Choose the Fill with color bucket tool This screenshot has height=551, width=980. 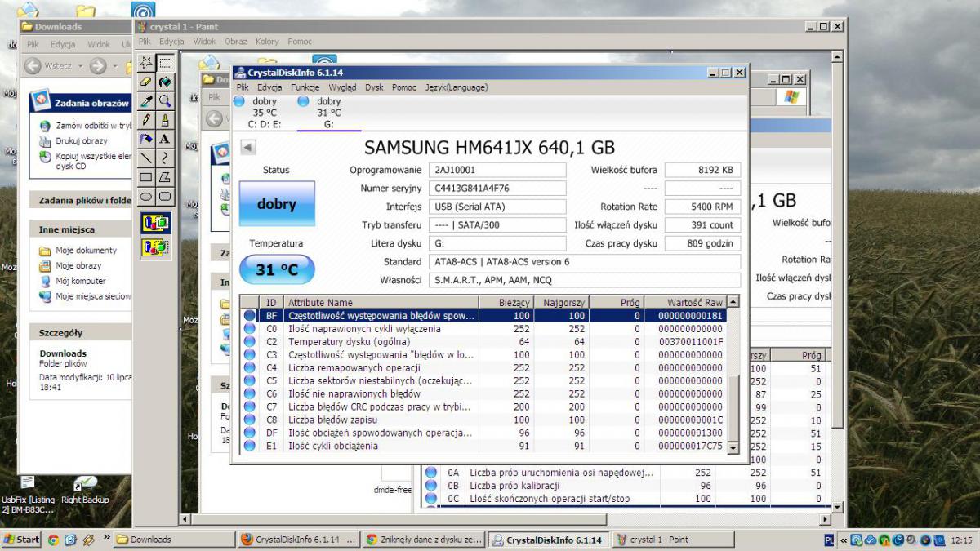(x=165, y=82)
